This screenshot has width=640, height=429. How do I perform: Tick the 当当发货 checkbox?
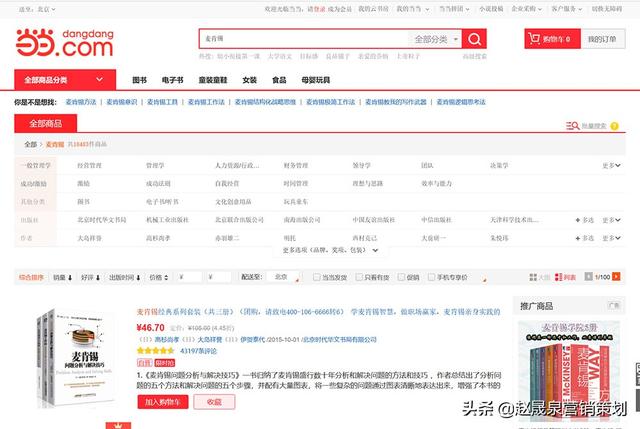point(316,277)
